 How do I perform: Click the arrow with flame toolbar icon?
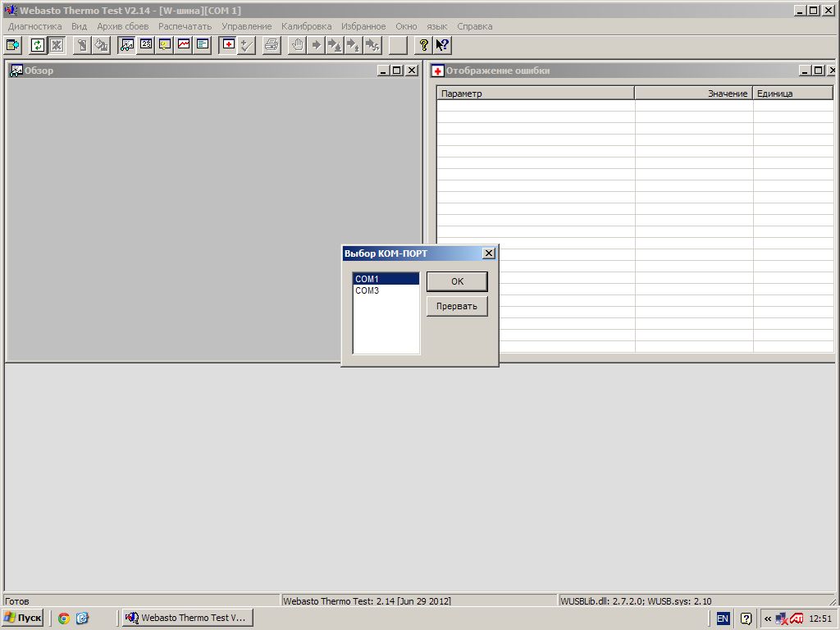(335, 46)
